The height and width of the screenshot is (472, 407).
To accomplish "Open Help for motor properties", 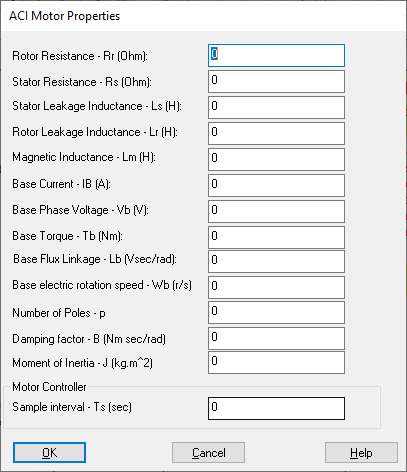I will [x=361, y=453].
